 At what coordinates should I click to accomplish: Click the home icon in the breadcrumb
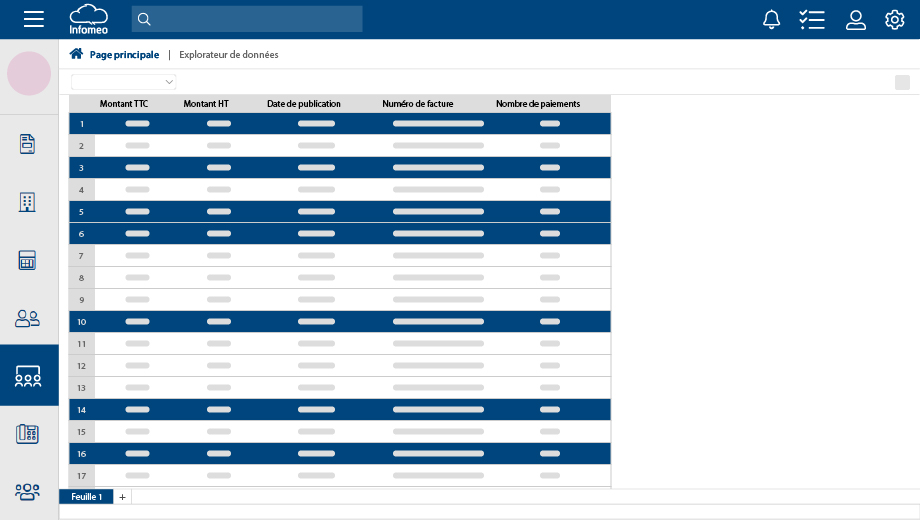76,54
